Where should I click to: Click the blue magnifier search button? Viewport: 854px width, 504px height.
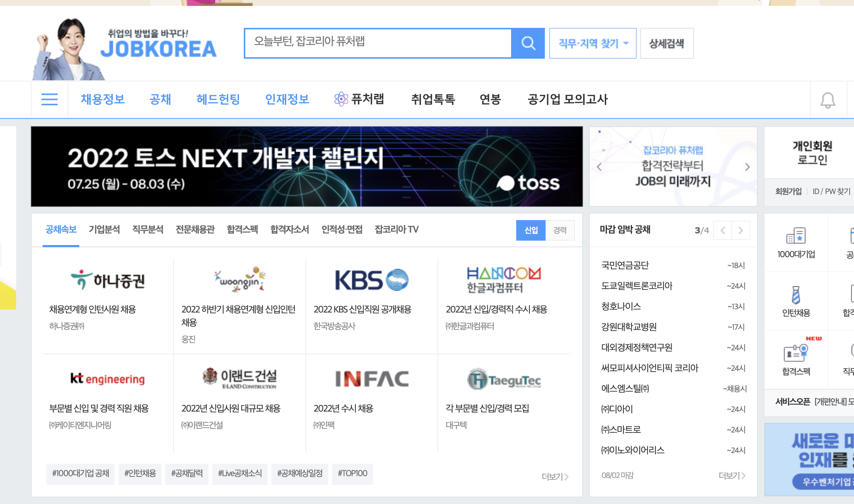[x=528, y=43]
